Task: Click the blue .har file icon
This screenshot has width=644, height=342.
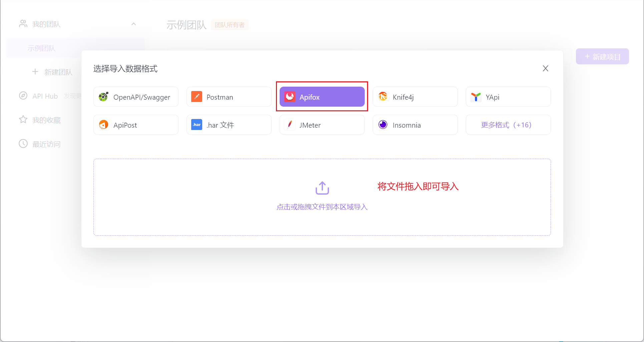Action: tap(197, 125)
